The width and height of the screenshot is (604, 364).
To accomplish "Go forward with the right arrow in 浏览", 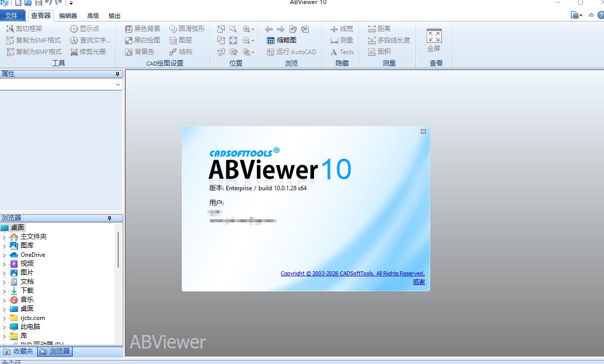I will (x=280, y=29).
